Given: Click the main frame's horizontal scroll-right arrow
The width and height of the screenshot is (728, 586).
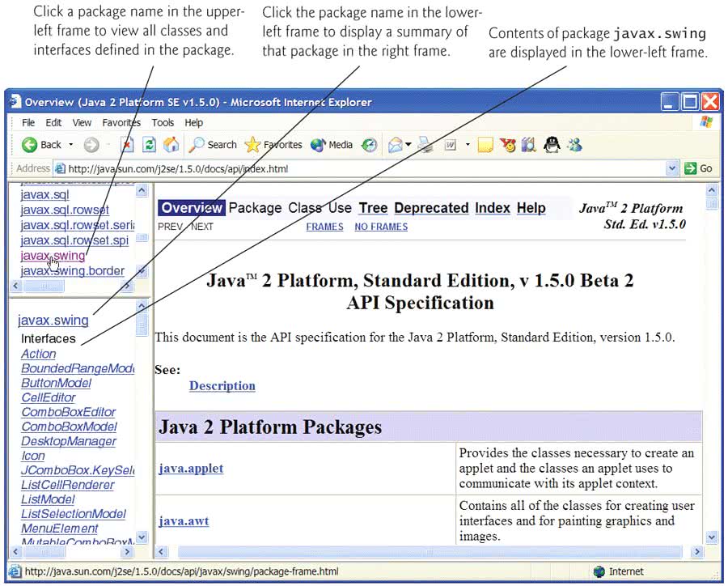Looking at the screenshot, I should 697,552.
